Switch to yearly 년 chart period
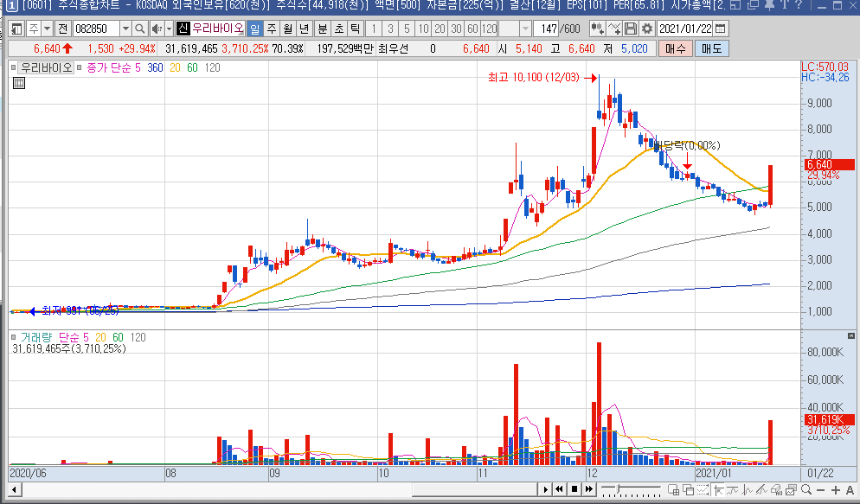860x504 pixels. (305, 29)
